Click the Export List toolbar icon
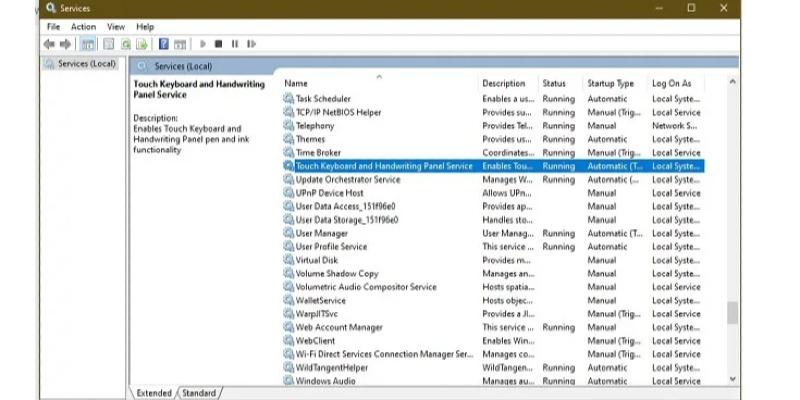The height and width of the screenshot is (400, 800). pyautogui.click(x=142, y=44)
